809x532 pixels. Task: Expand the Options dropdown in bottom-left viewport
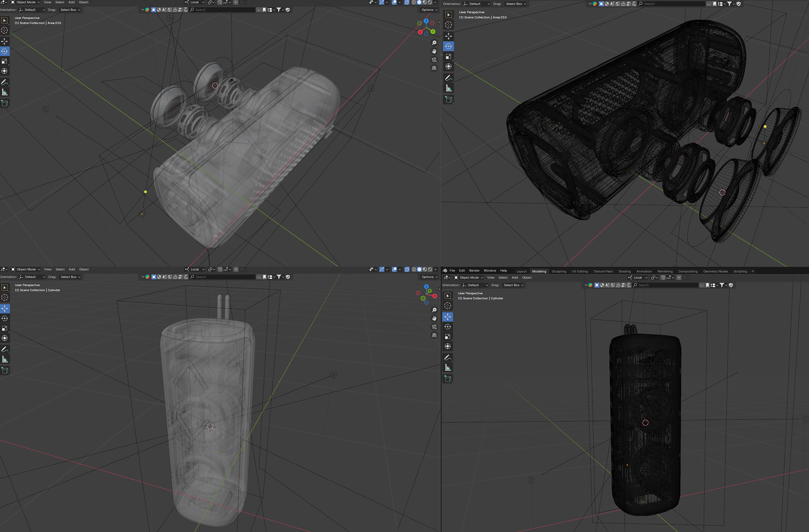[x=429, y=277]
